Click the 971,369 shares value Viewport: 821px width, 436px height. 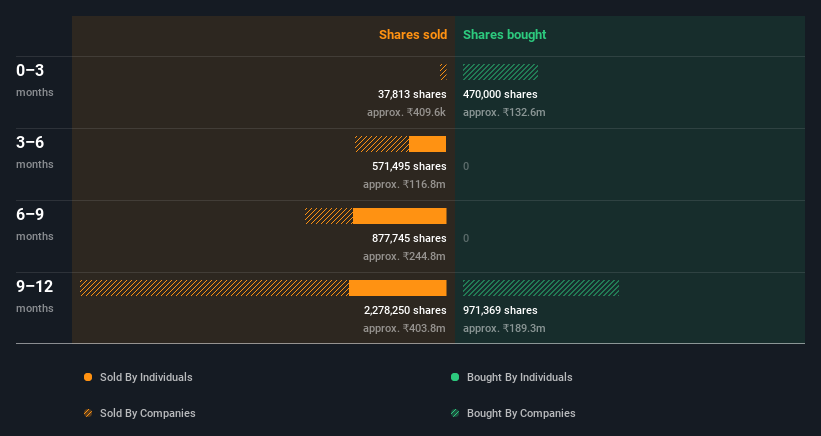pyautogui.click(x=500, y=310)
